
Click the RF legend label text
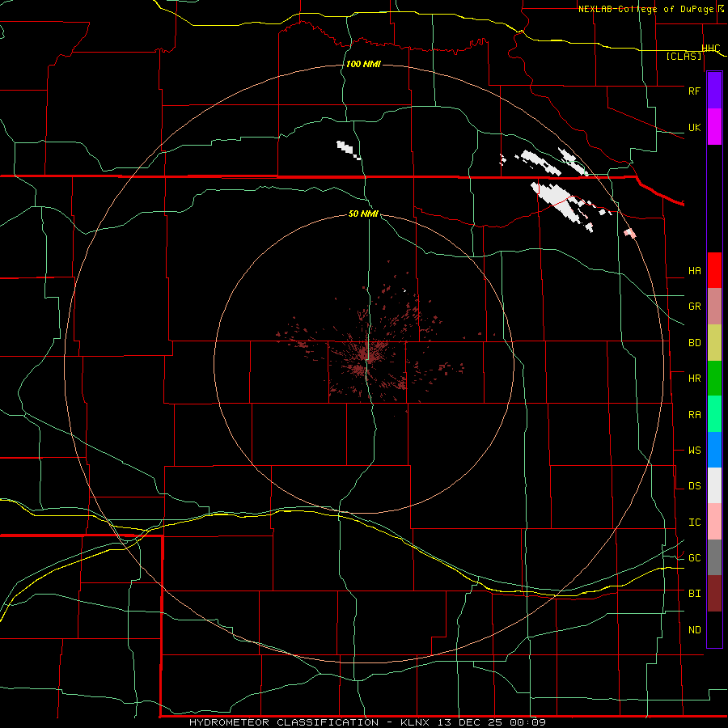[x=694, y=91]
